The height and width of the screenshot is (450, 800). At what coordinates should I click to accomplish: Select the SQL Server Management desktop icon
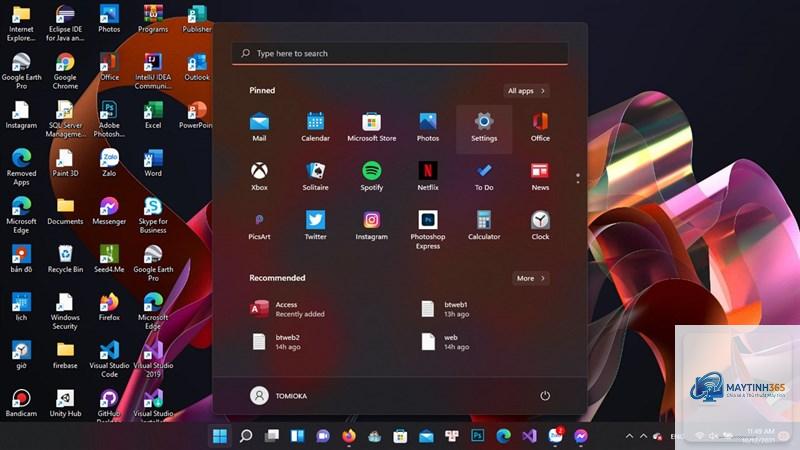[65, 118]
